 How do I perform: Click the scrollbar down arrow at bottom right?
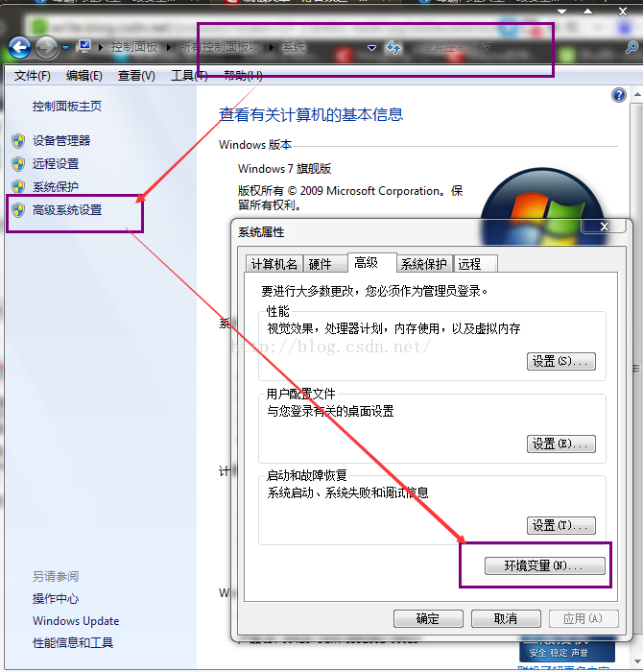(x=637, y=661)
